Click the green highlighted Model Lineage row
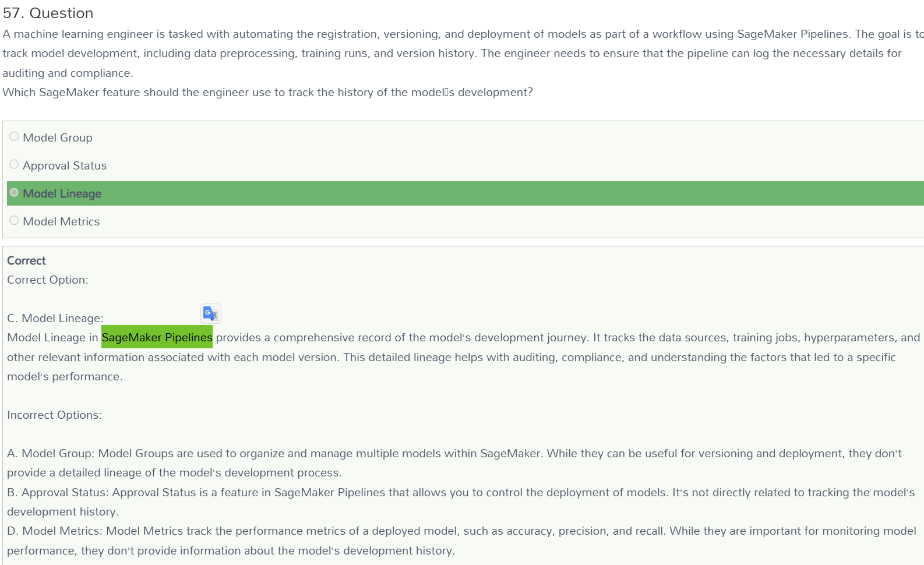 point(465,193)
